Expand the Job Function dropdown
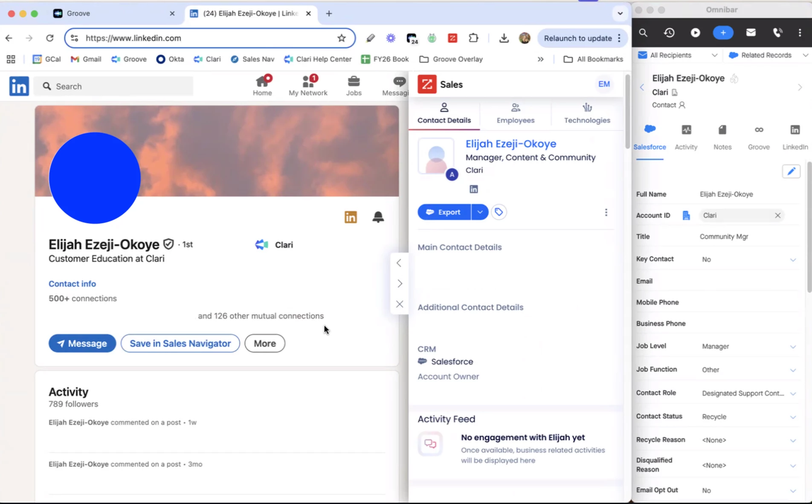The image size is (812, 504). pyautogui.click(x=793, y=370)
